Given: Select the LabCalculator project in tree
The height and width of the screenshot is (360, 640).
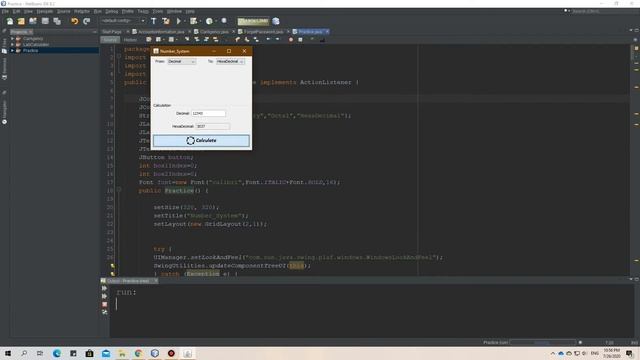Looking at the screenshot, I should pyautogui.click(x=36, y=44).
